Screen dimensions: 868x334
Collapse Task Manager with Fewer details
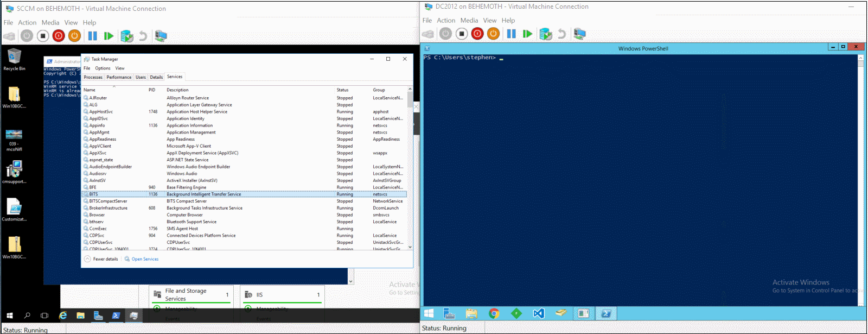pos(101,259)
